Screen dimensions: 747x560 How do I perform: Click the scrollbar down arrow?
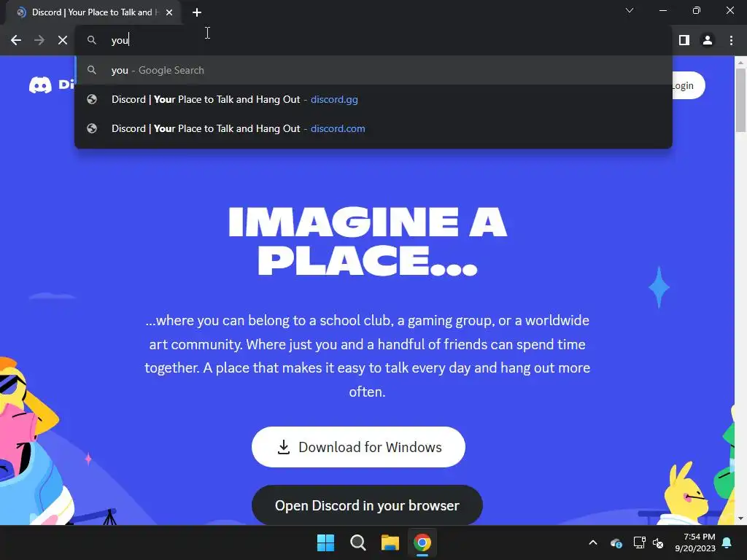(740, 518)
